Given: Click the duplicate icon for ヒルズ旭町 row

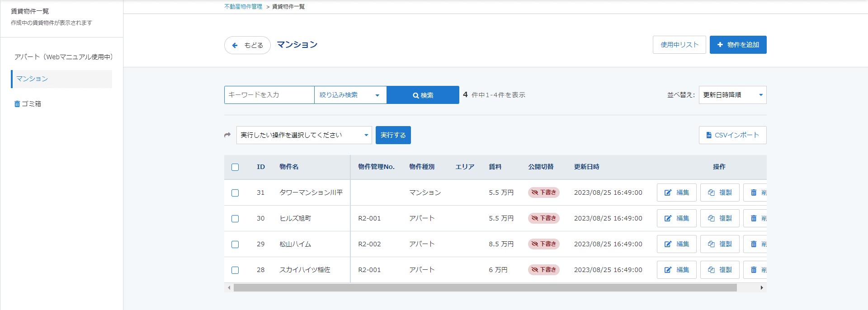Looking at the screenshot, I should tap(720, 218).
